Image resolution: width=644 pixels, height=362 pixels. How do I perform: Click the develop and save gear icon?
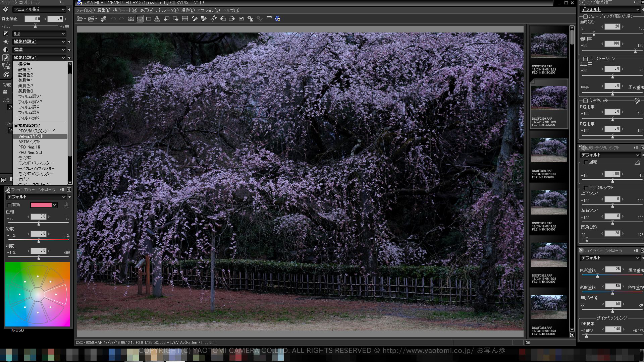click(x=250, y=19)
